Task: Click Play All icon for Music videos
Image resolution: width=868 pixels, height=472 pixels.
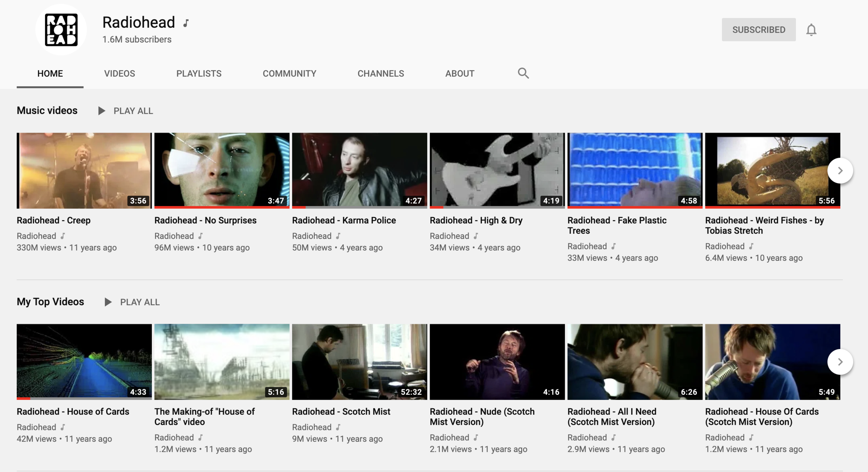Action: (x=102, y=111)
